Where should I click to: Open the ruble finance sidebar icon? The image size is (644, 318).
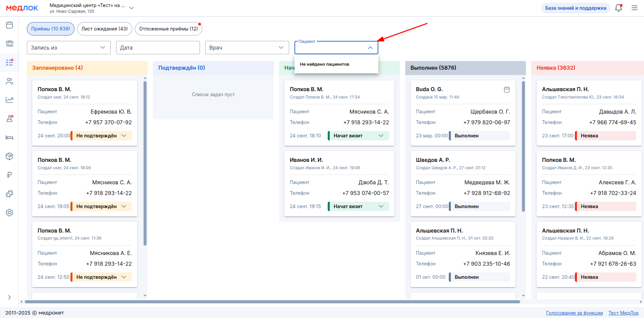9,175
